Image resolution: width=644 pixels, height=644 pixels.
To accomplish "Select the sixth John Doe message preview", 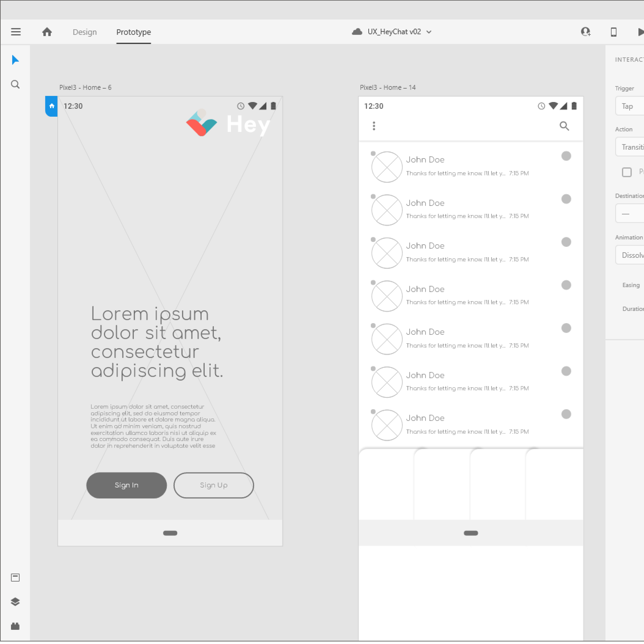I will coord(455,388).
